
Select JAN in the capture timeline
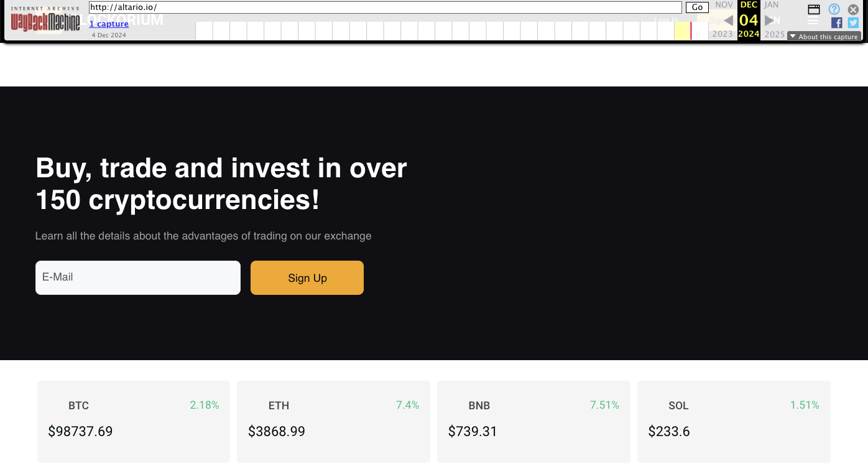point(771,4)
